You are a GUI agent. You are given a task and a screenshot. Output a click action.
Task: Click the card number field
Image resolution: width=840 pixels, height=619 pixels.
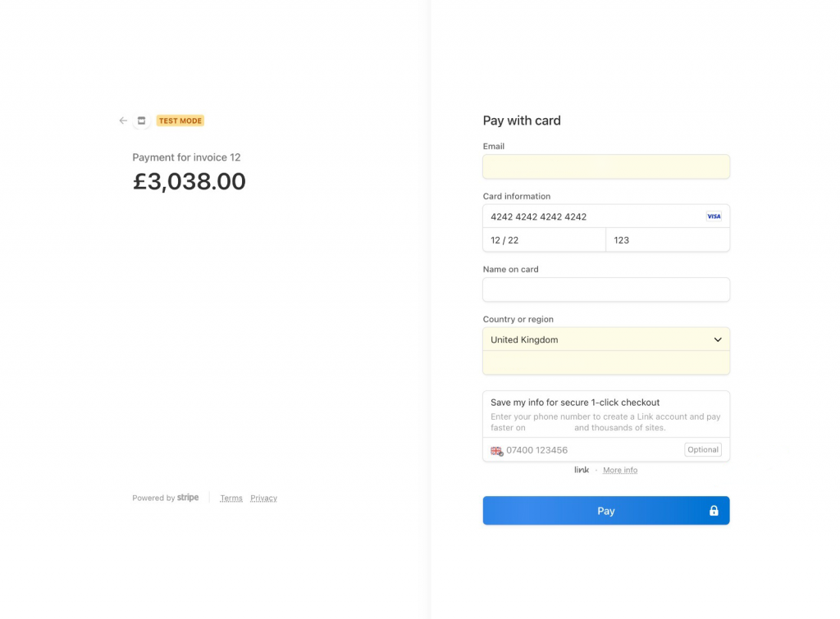click(591, 216)
